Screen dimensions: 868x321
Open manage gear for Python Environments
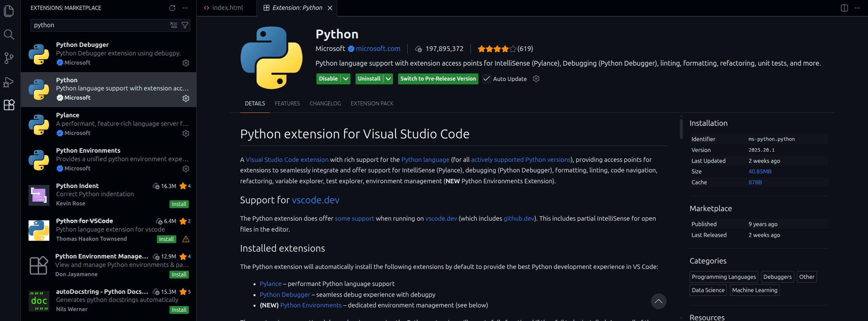click(x=186, y=169)
